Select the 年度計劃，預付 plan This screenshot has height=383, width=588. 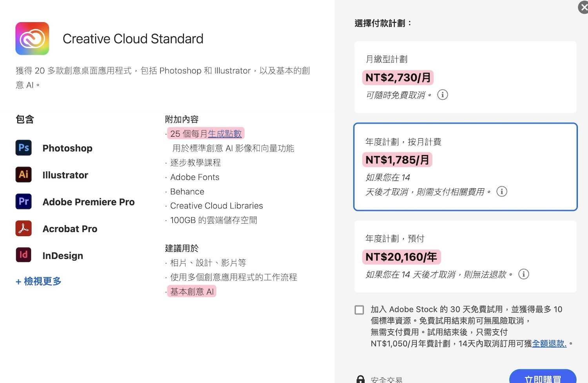tap(465, 257)
